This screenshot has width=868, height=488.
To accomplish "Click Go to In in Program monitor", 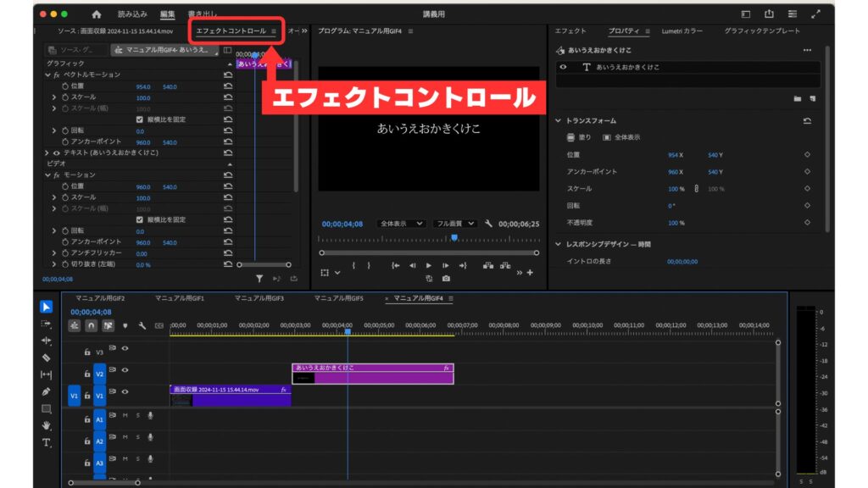I will [395, 265].
